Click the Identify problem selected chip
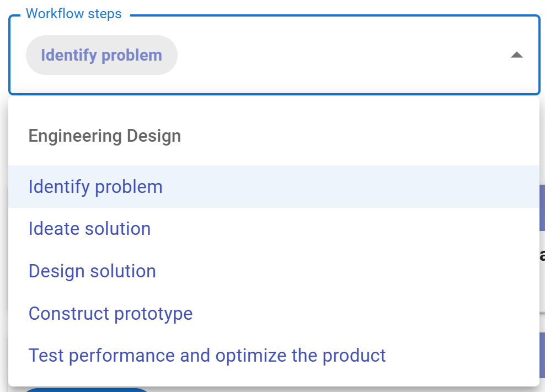The height and width of the screenshot is (392, 545). (x=101, y=55)
